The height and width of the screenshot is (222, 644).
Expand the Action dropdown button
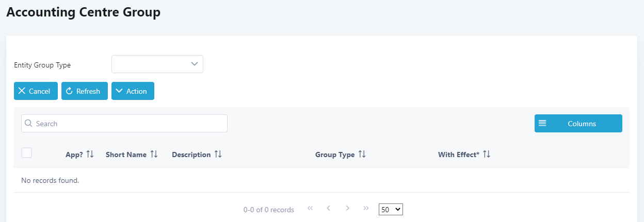[x=133, y=91]
